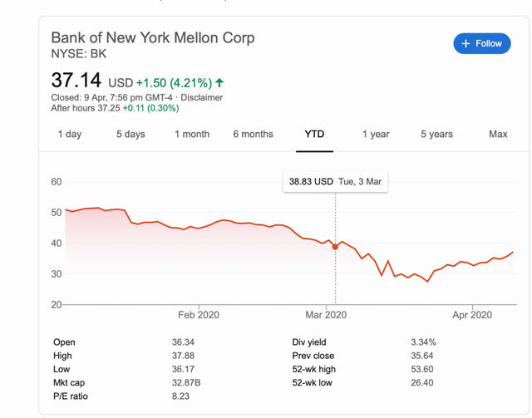Click the Mar 2020 axis label
This screenshot has height=418, width=532.
coord(326,315)
